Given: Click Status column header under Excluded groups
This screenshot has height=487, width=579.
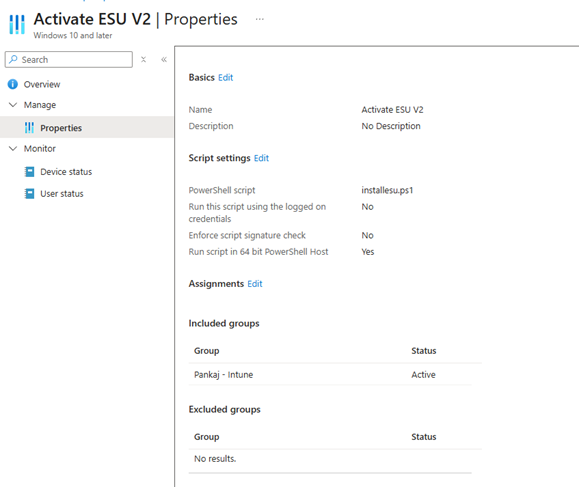Looking at the screenshot, I should [x=424, y=437].
